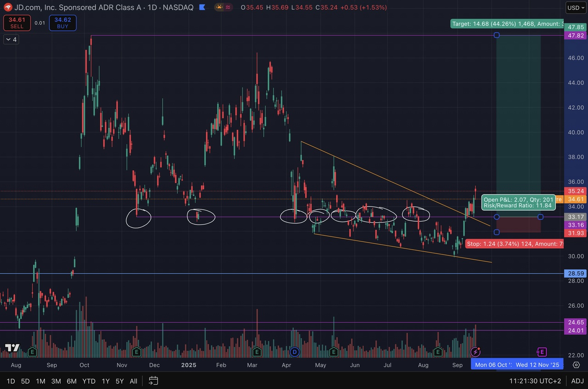
Task: Open chart settings gear at bottom right
Action: [576, 365]
